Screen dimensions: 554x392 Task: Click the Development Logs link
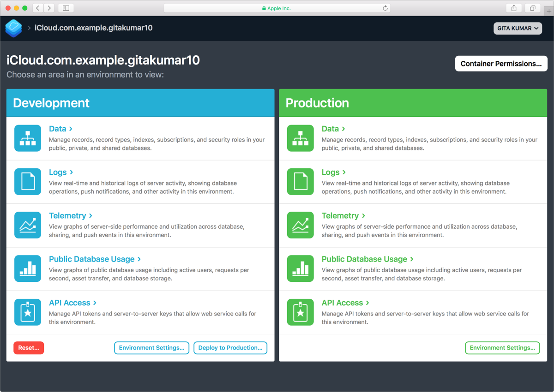61,172
